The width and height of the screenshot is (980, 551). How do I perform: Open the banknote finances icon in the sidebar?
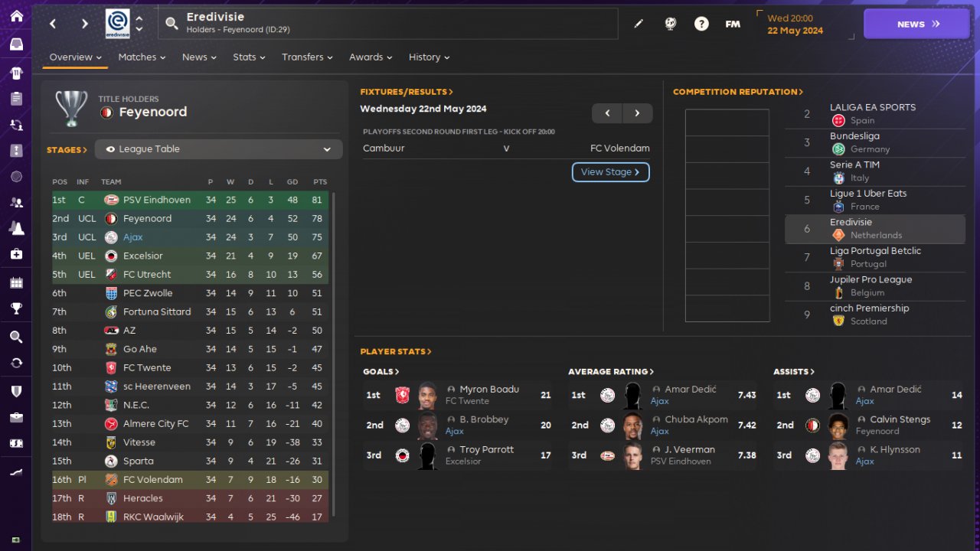tap(16, 443)
